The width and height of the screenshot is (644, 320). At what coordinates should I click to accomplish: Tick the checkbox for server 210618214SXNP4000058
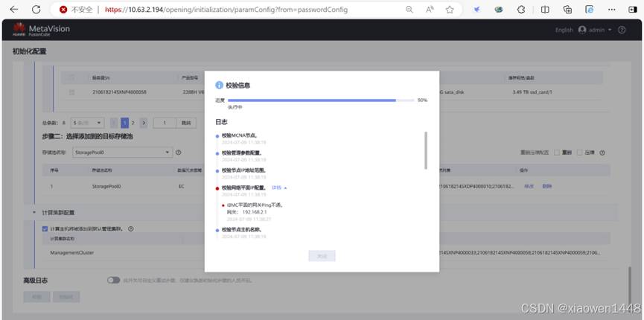click(x=71, y=92)
